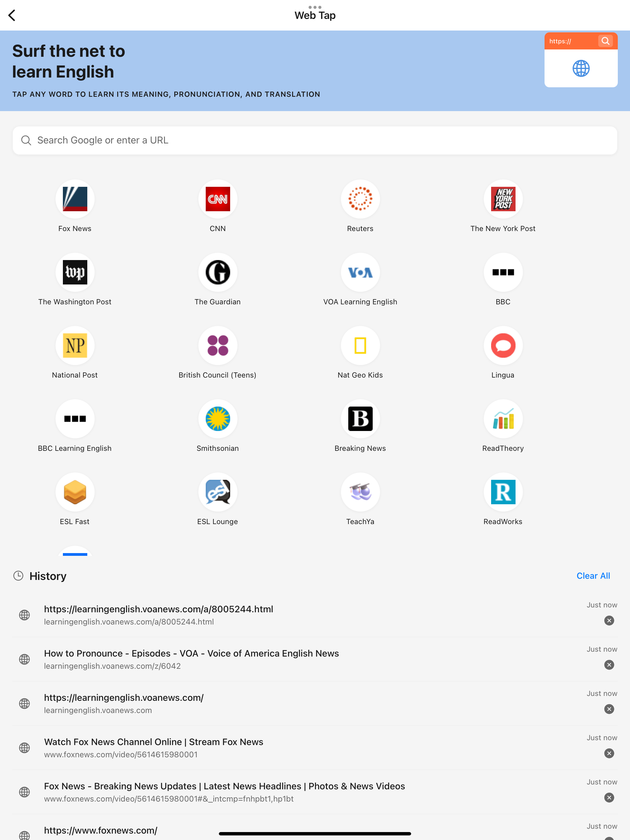Open the TeachYa site icon
The image size is (630, 840).
(360, 492)
